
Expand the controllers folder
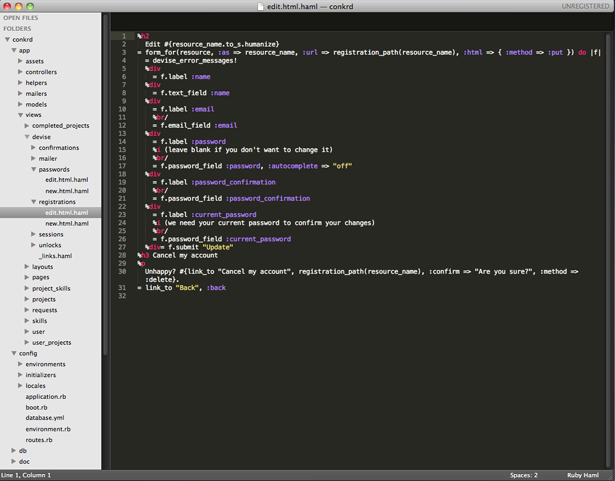[x=20, y=72]
